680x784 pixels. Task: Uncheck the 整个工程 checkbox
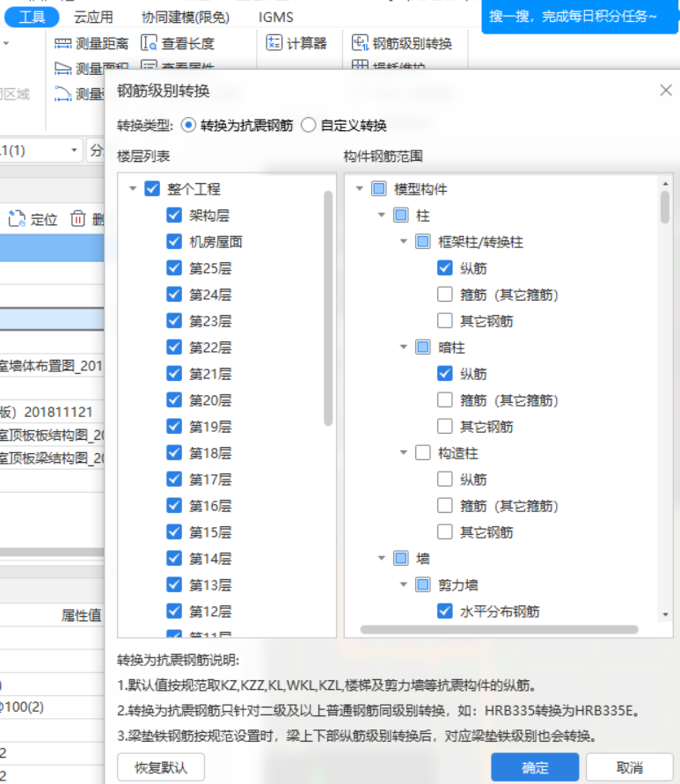(152, 189)
